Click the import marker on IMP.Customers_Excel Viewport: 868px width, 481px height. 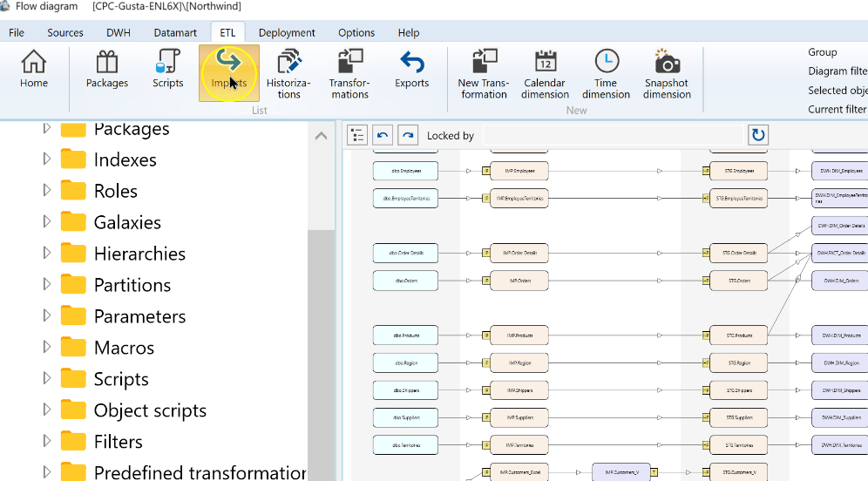coord(486,472)
